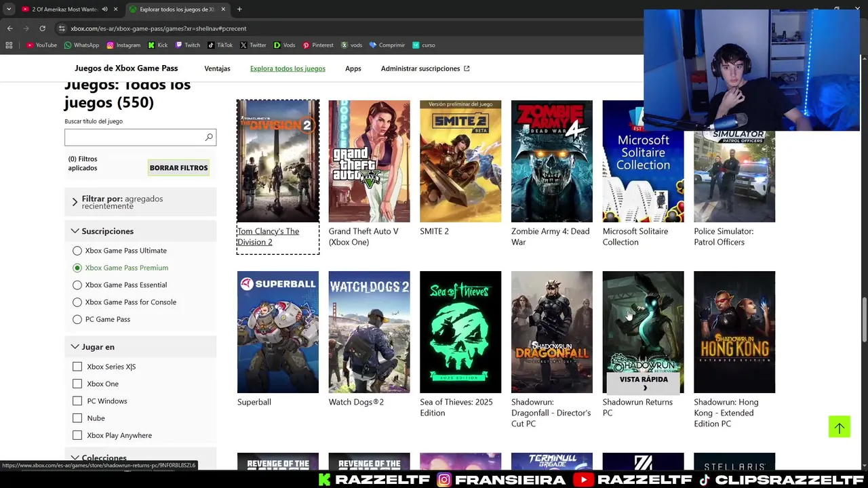Open Administrar suscripciones external link
This screenshot has width=868, height=488.
[425, 68]
